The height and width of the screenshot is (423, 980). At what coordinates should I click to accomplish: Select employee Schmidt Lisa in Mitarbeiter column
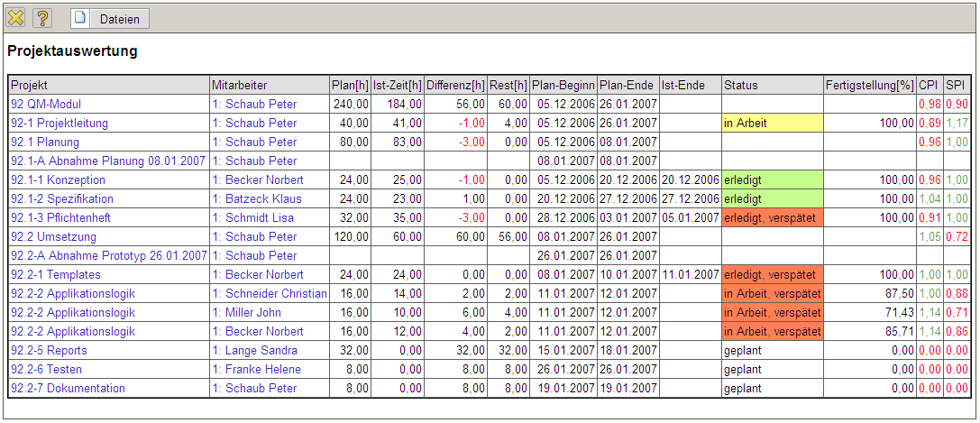coord(258,218)
